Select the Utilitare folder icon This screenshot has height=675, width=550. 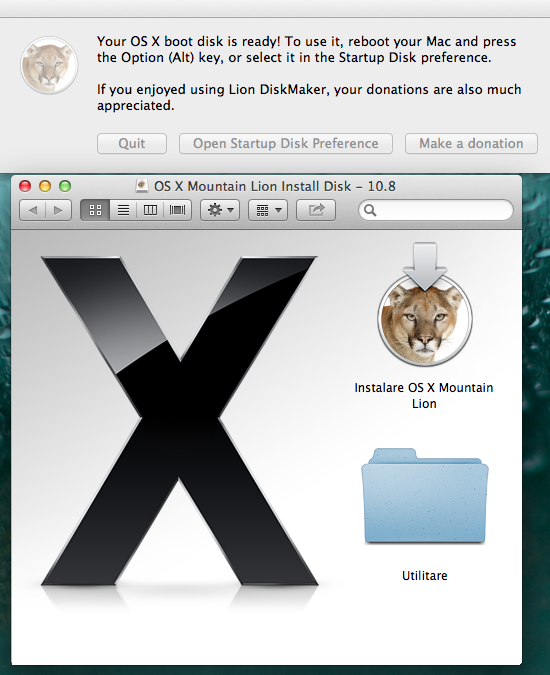point(425,495)
